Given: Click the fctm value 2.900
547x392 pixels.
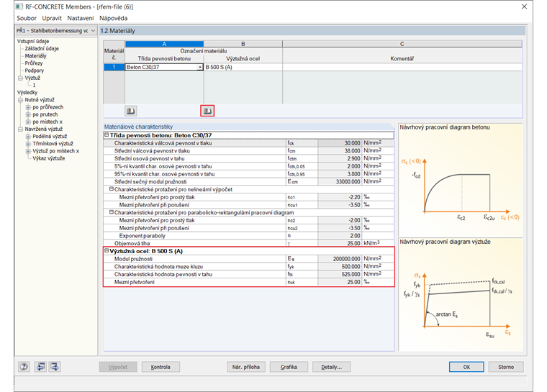Looking at the screenshot, I should point(340,158).
